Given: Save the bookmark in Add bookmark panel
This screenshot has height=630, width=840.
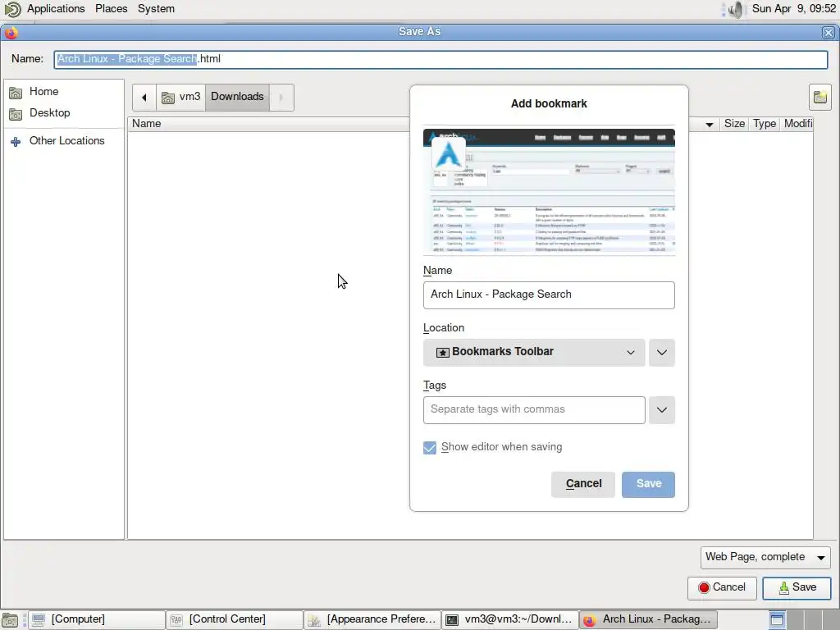Looking at the screenshot, I should pos(648,484).
